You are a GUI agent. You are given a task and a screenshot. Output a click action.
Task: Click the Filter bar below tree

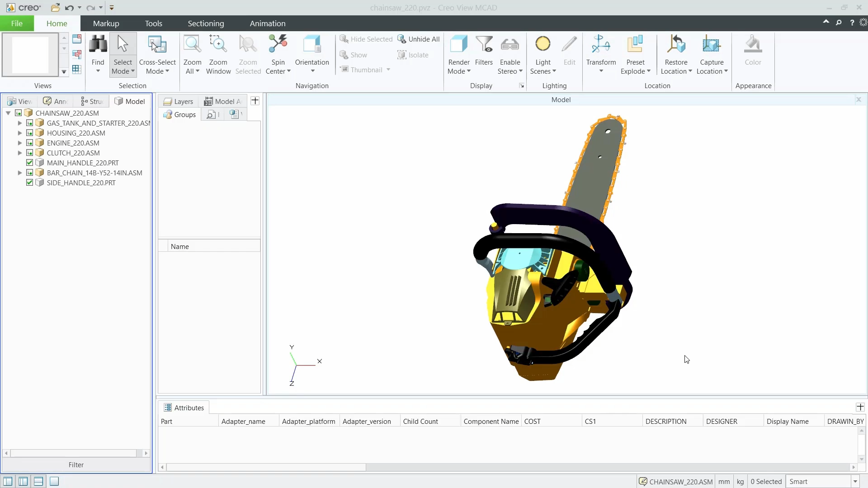point(76,465)
